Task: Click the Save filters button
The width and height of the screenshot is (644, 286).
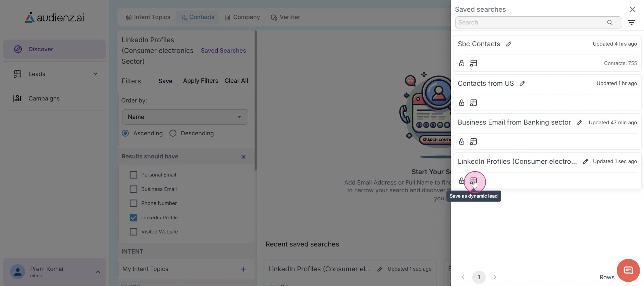Action: coord(165,81)
